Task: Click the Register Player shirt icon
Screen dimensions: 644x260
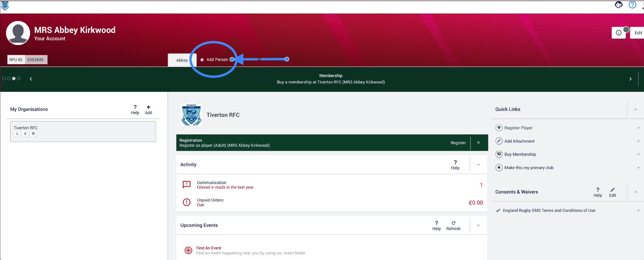Action: pos(499,128)
